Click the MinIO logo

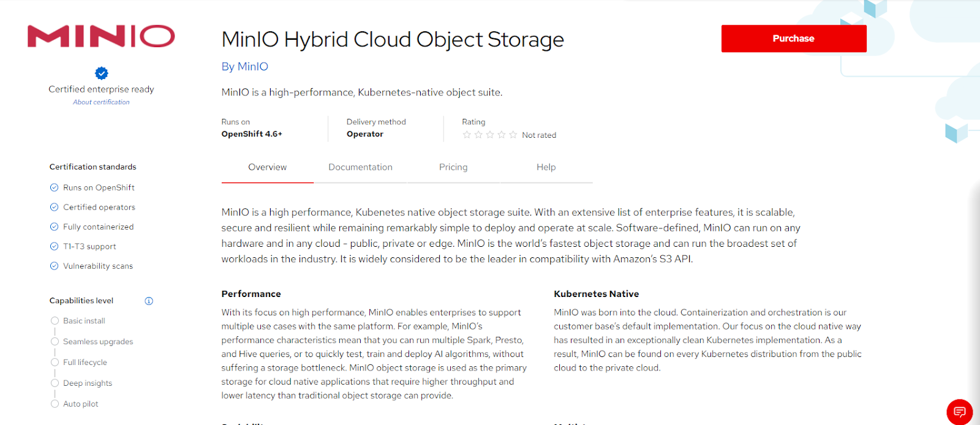(x=101, y=37)
